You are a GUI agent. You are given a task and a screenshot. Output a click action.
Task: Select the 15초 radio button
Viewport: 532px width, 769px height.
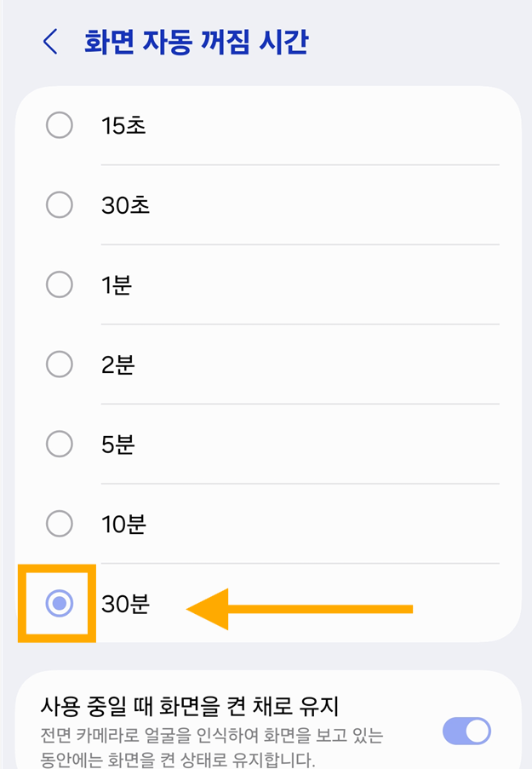click(x=59, y=125)
